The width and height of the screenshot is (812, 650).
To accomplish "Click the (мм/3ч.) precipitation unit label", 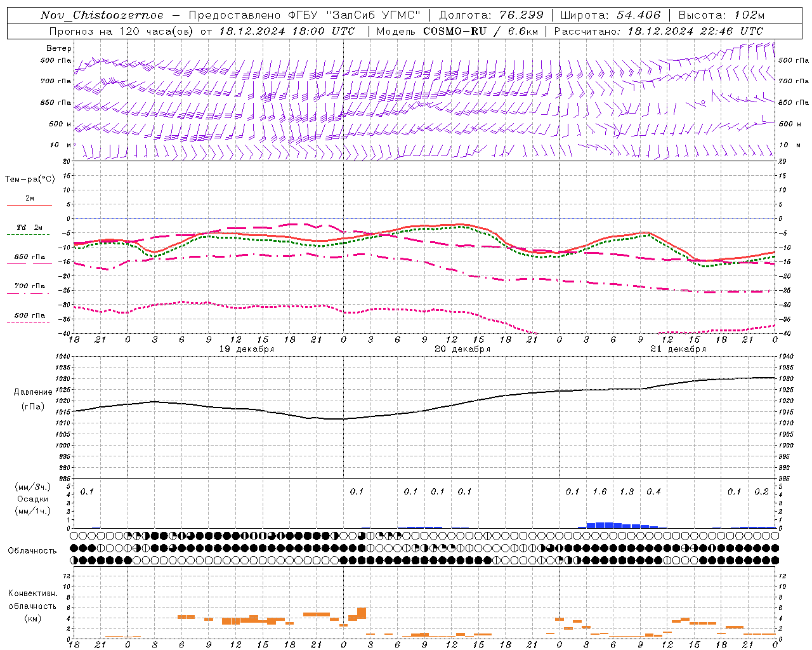I will 32,487.
